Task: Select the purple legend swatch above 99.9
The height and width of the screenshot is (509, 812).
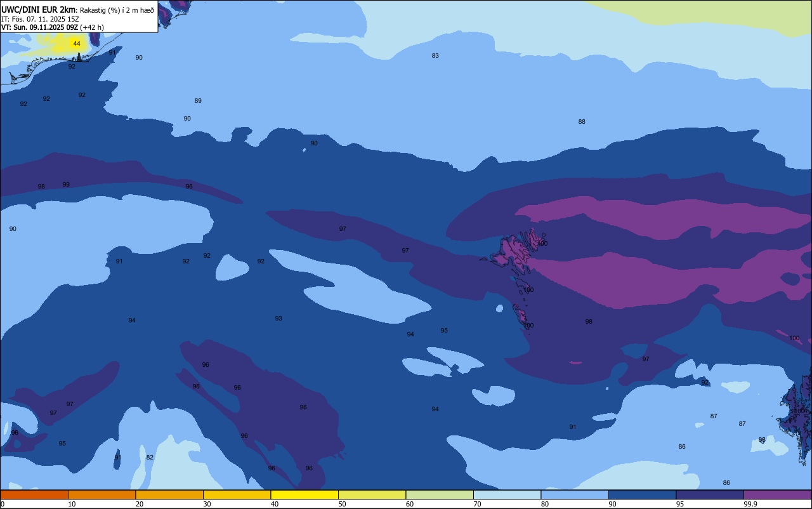Action: (777, 494)
